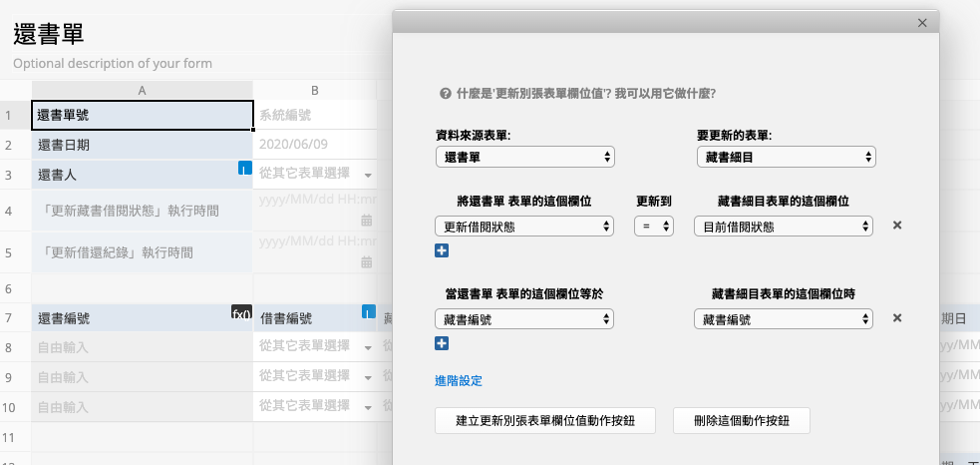Open the 要更新的表單 dropdown showing 藏書細目
This screenshot has width=980, height=465.
tap(785, 157)
